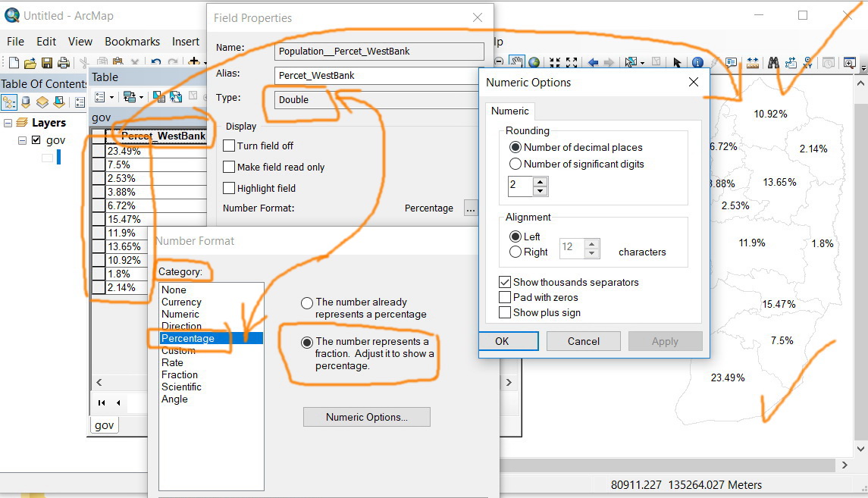The image size is (868, 498).
Task: Open the View menu
Action: point(80,42)
